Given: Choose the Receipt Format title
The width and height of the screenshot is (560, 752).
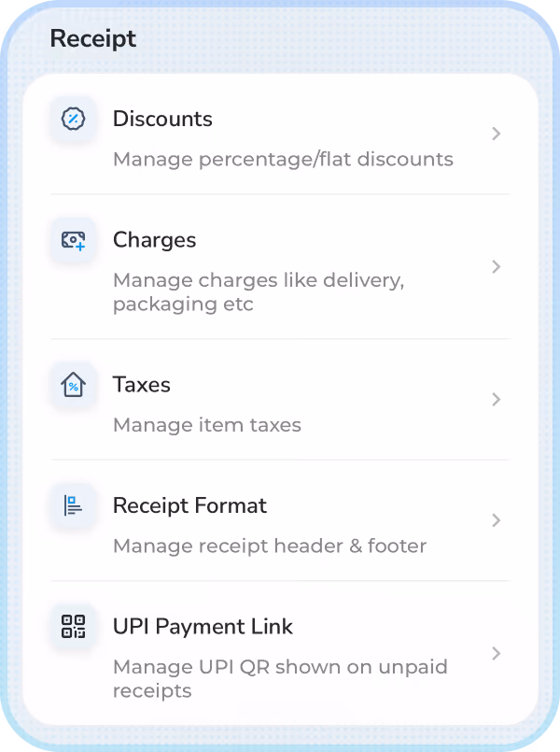Looking at the screenshot, I should point(189,506).
